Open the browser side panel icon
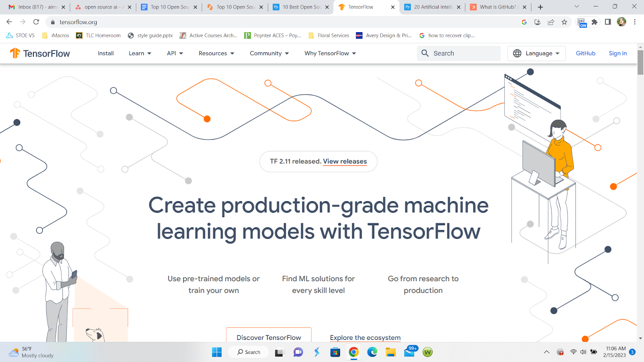This screenshot has width=644, height=362. tap(608, 22)
